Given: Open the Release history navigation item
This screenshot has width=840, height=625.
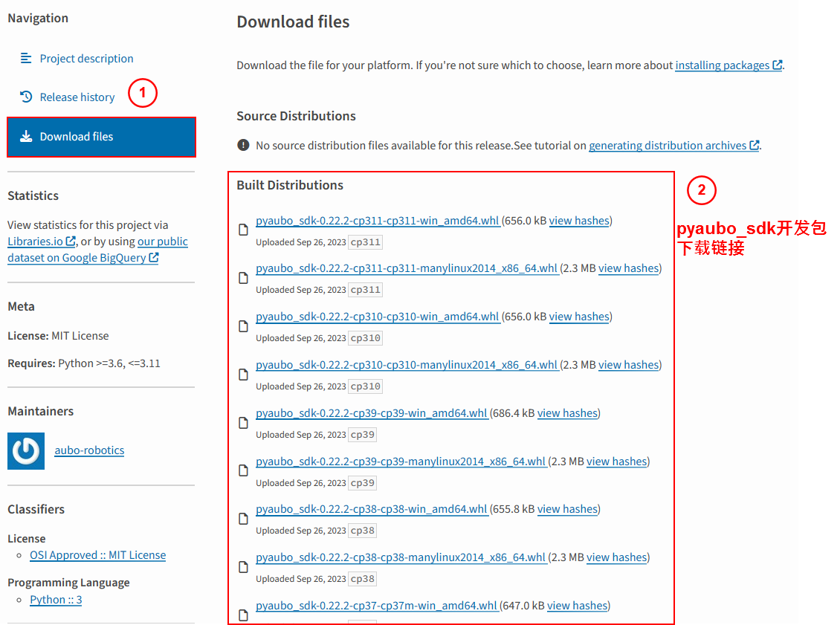Looking at the screenshot, I should coord(68,97).
